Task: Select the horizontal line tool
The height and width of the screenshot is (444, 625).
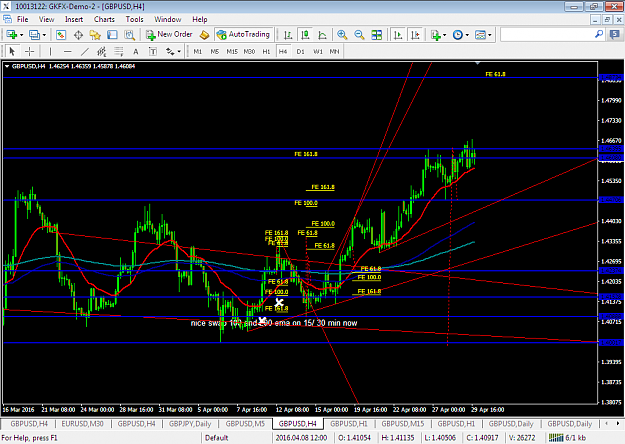Action: click(x=67, y=51)
